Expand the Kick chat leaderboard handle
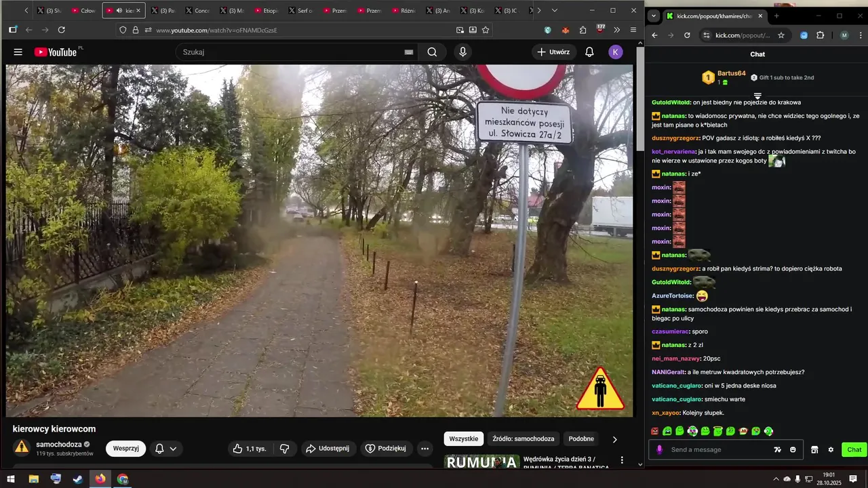The height and width of the screenshot is (488, 868). click(x=757, y=96)
